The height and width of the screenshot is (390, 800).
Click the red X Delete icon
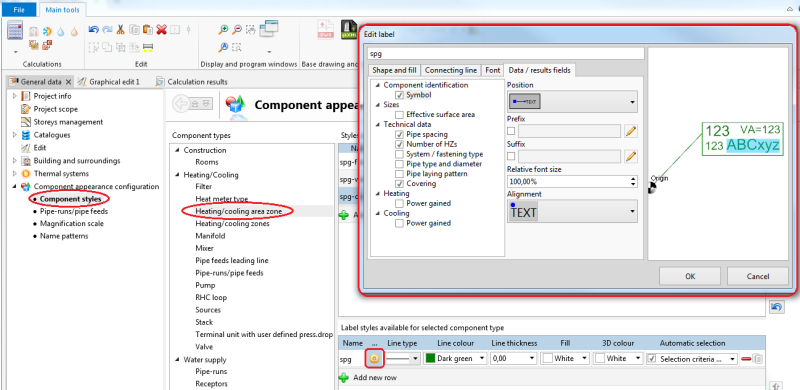point(162,30)
